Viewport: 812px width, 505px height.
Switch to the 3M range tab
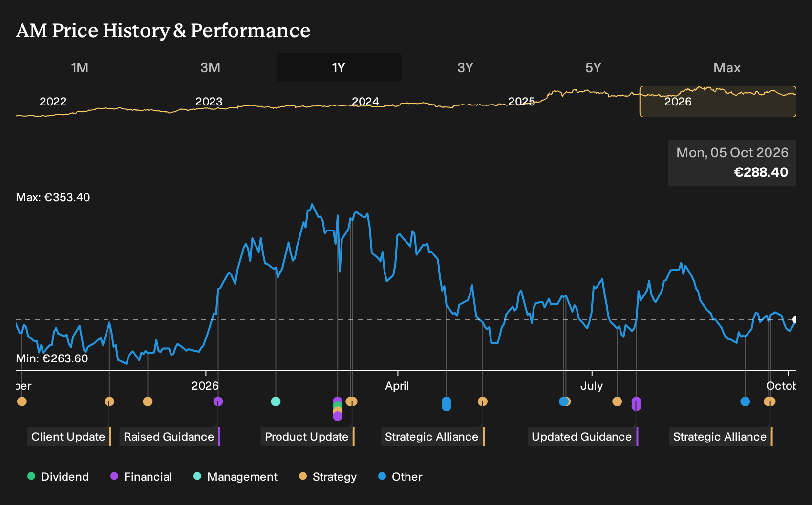click(x=210, y=67)
